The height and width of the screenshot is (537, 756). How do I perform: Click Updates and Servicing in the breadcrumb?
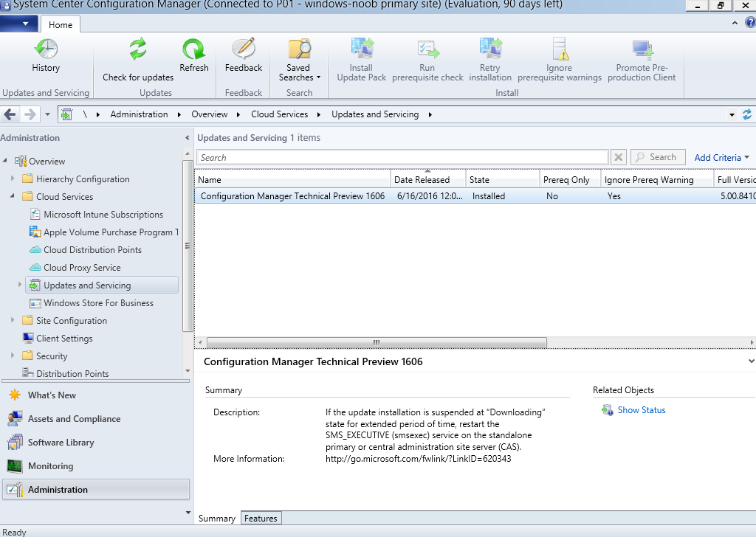[374, 114]
